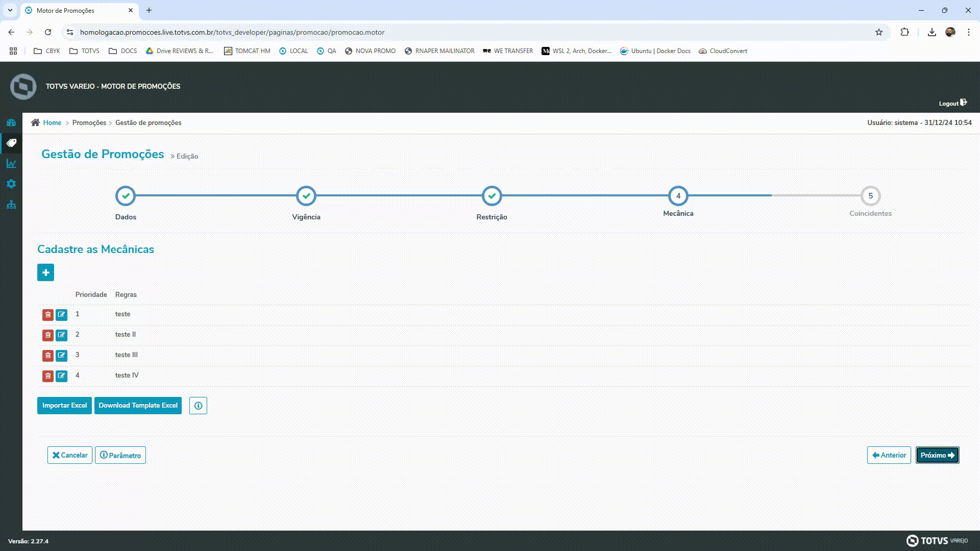Click the Logout icon in header
The image size is (980, 551).
(963, 103)
